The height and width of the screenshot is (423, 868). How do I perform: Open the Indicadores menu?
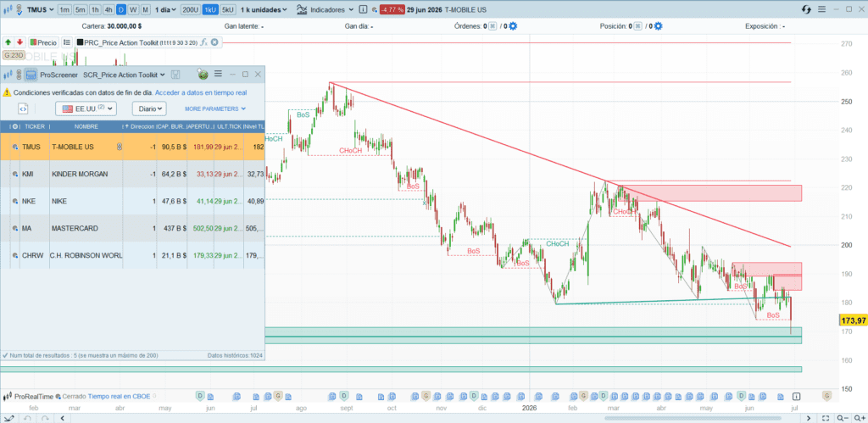click(325, 9)
